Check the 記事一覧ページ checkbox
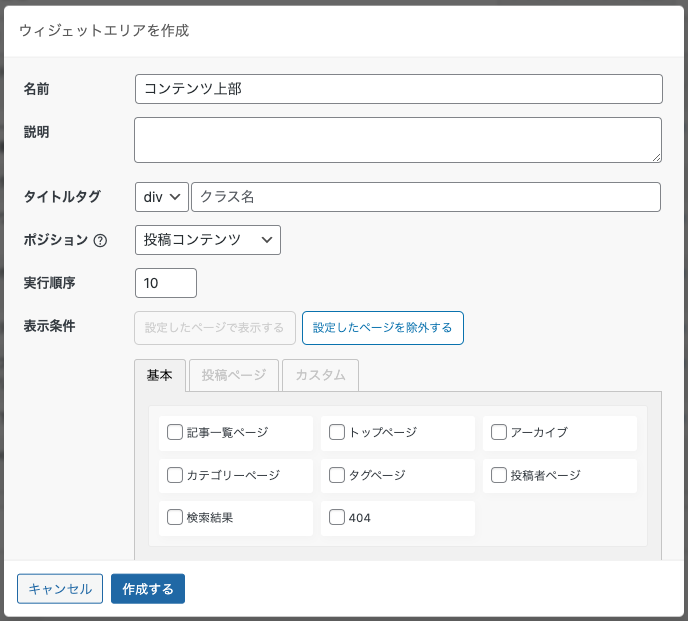This screenshot has height=621, width=688. pos(175,432)
